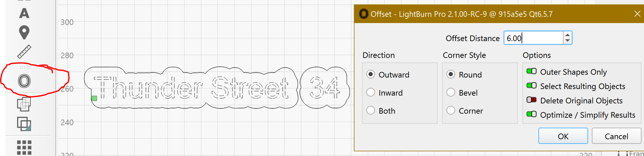This screenshot has height=156, width=644.
Task: Select the Position Marker pin tool
Action: click(24, 32)
